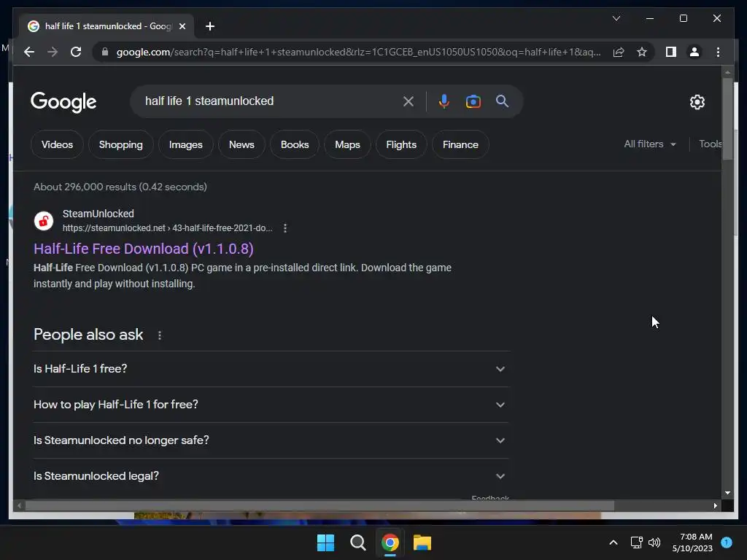The height and width of the screenshot is (560, 747).
Task: Open the Chrome profile icon
Action: [x=694, y=52]
